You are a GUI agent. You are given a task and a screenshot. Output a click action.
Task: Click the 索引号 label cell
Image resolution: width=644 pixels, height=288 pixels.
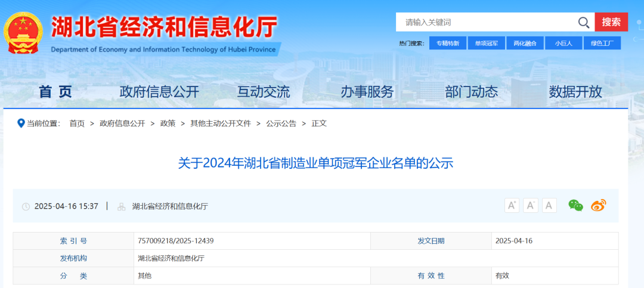click(x=73, y=241)
